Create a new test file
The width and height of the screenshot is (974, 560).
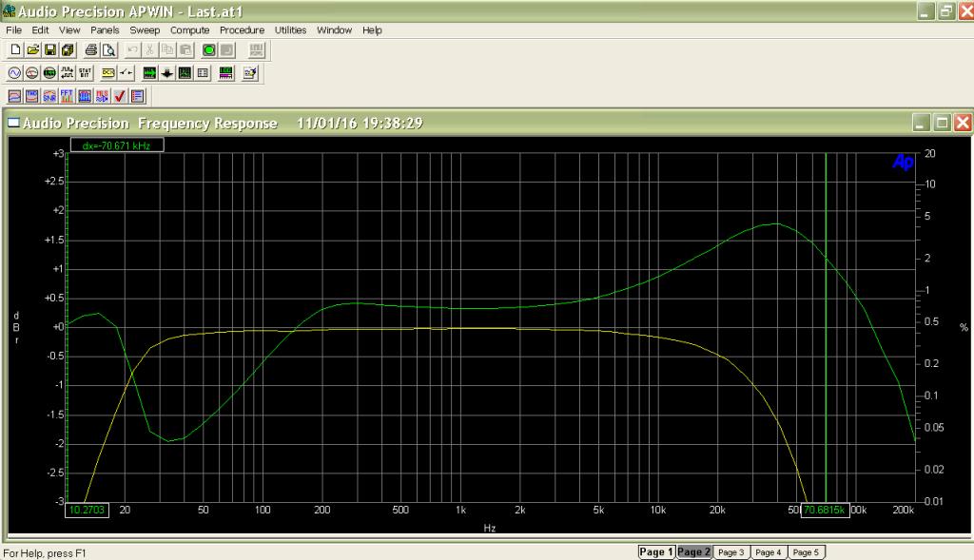[15, 49]
